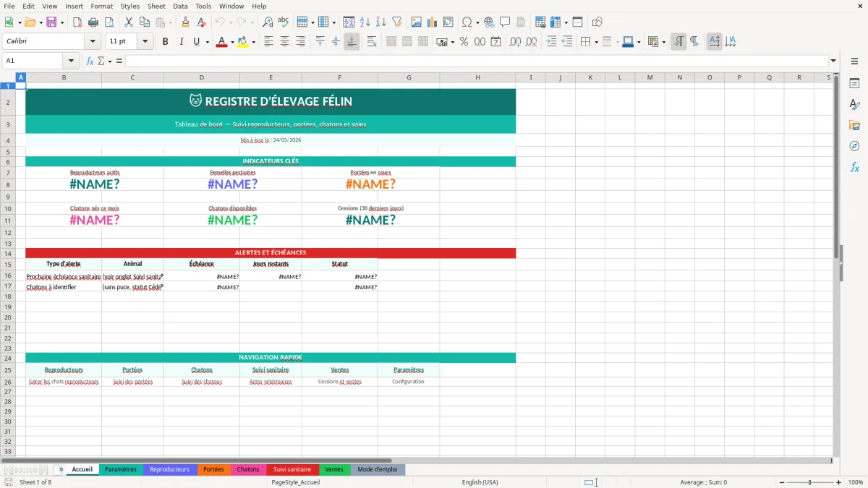The height and width of the screenshot is (488, 868).
Task: Cut selection with the scissors icon
Action: click(128, 22)
